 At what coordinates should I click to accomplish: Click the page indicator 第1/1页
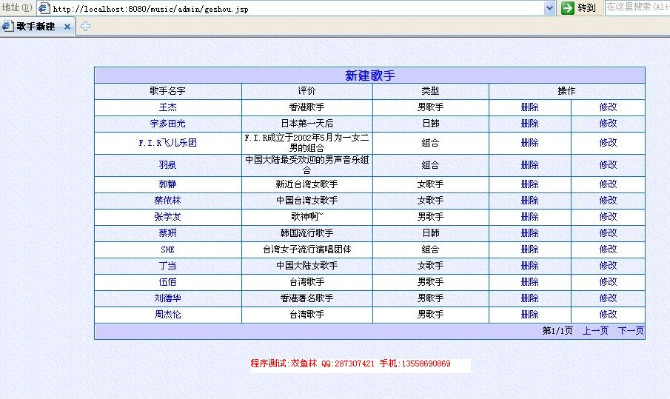coord(558,331)
